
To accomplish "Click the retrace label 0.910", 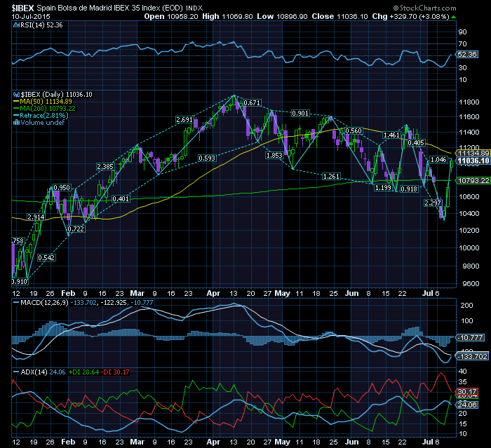I will click(20, 281).
